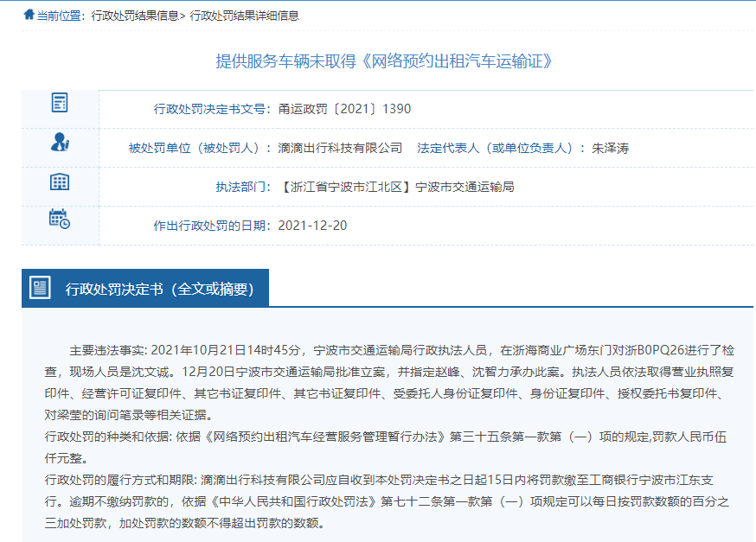
Task: Select the document number 甬运政罚〔2021〕1390
Action: click(x=344, y=110)
